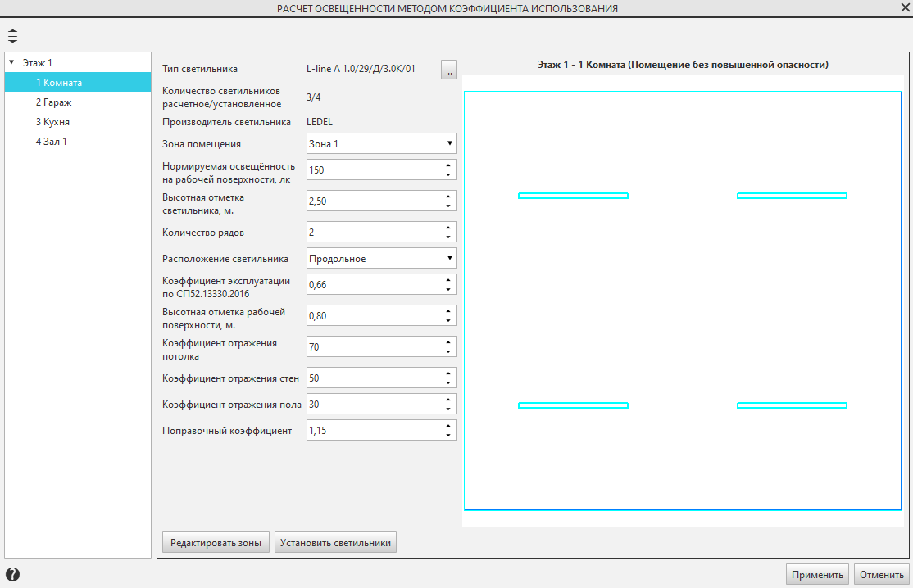This screenshot has height=588, width=913.
Task: Select 2 Гараж in the room tree
Action: click(53, 102)
